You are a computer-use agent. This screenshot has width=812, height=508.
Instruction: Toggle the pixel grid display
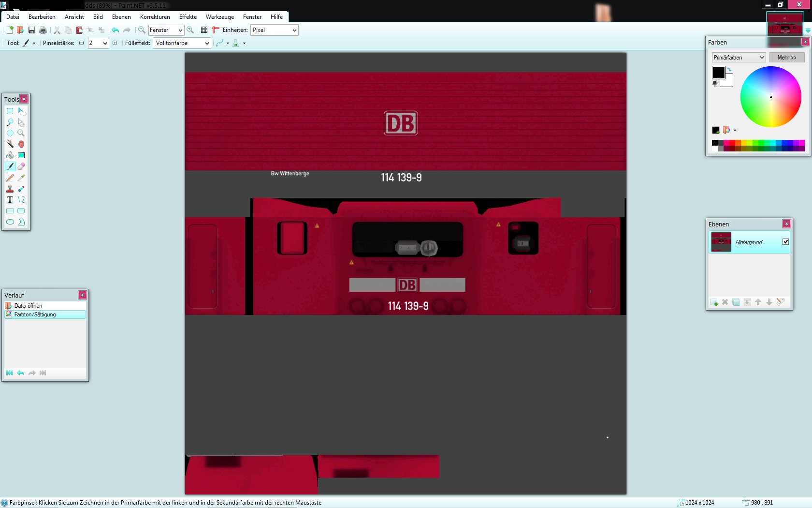click(x=204, y=30)
